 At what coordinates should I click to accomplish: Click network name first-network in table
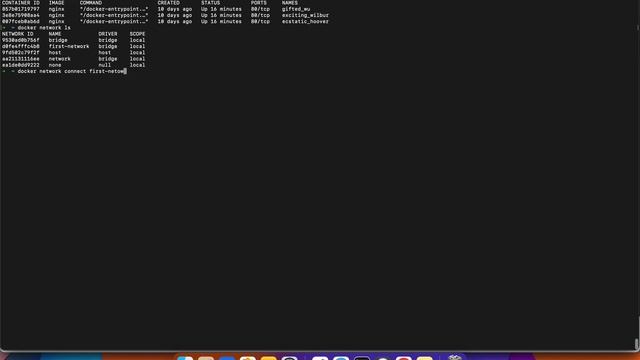tap(69, 46)
